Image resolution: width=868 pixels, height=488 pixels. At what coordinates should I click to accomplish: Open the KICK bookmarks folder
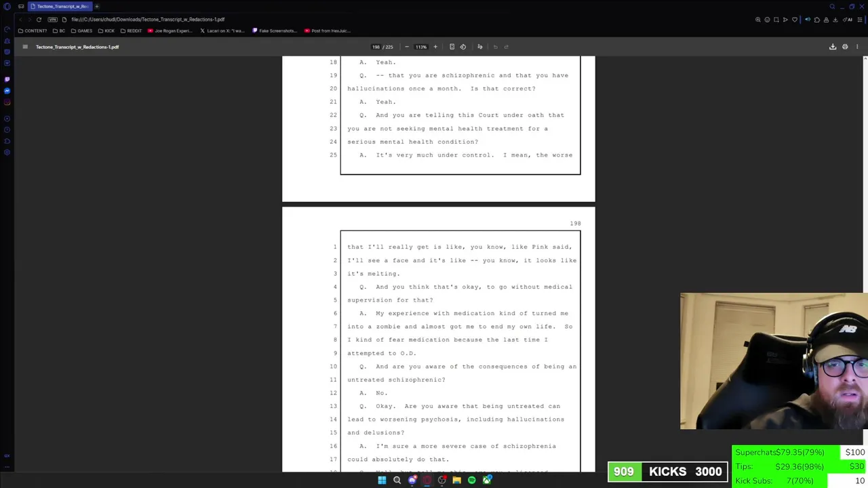[106, 30]
